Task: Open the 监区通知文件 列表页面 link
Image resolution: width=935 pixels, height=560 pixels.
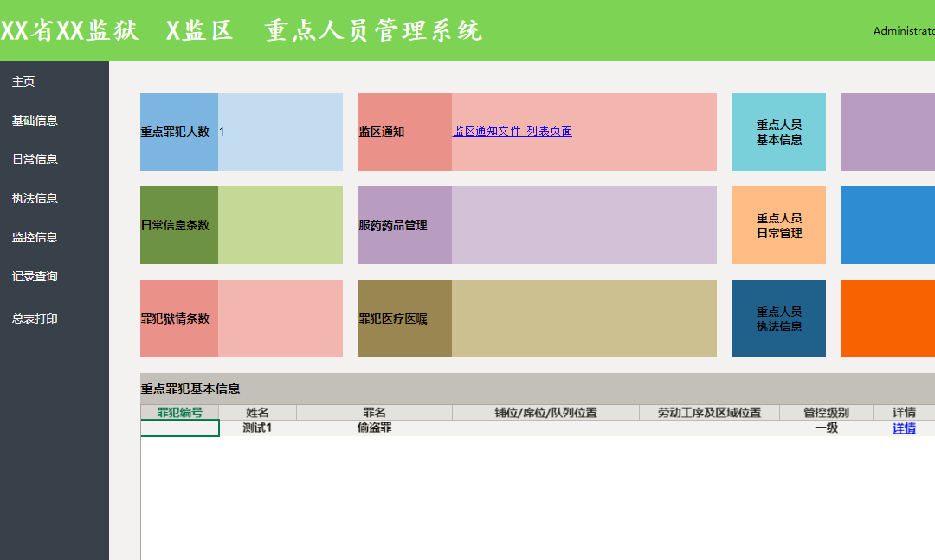Action: (x=512, y=132)
